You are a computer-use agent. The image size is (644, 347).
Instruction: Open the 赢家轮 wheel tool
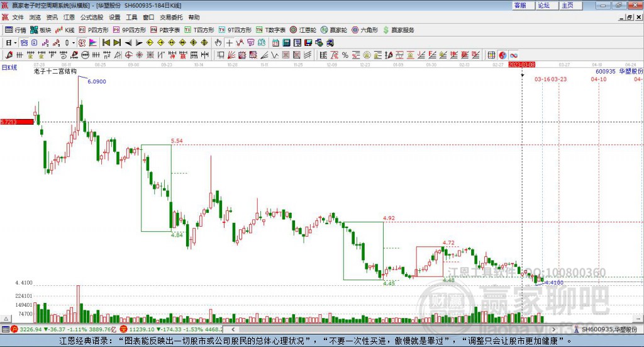pyautogui.click(x=334, y=30)
